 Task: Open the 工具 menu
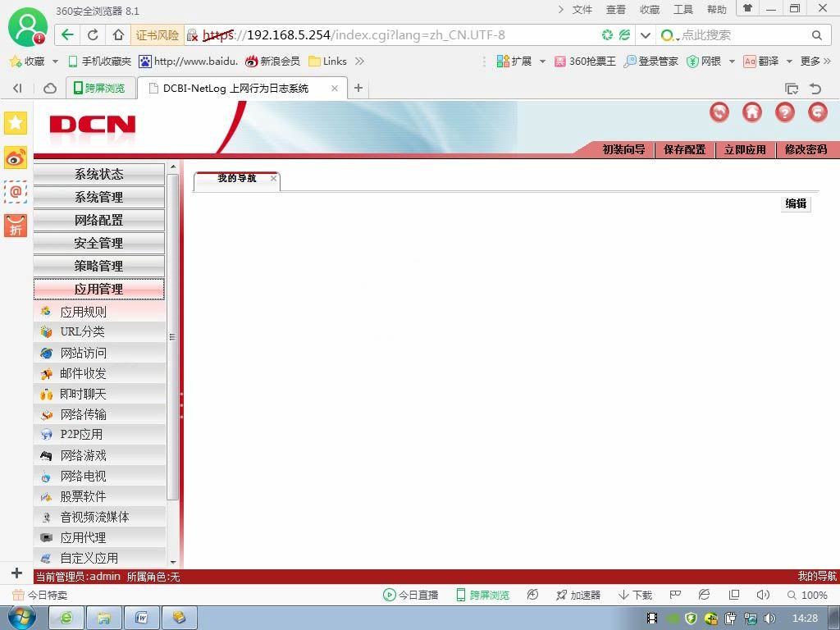coord(683,10)
